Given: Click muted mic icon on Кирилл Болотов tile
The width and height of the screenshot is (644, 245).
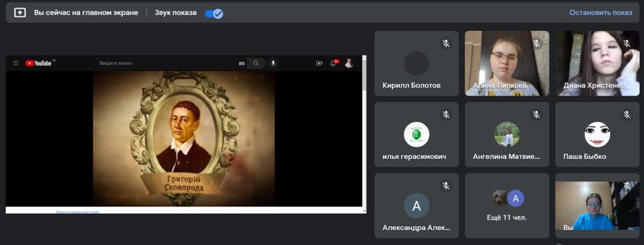Looking at the screenshot, I should point(446,43).
